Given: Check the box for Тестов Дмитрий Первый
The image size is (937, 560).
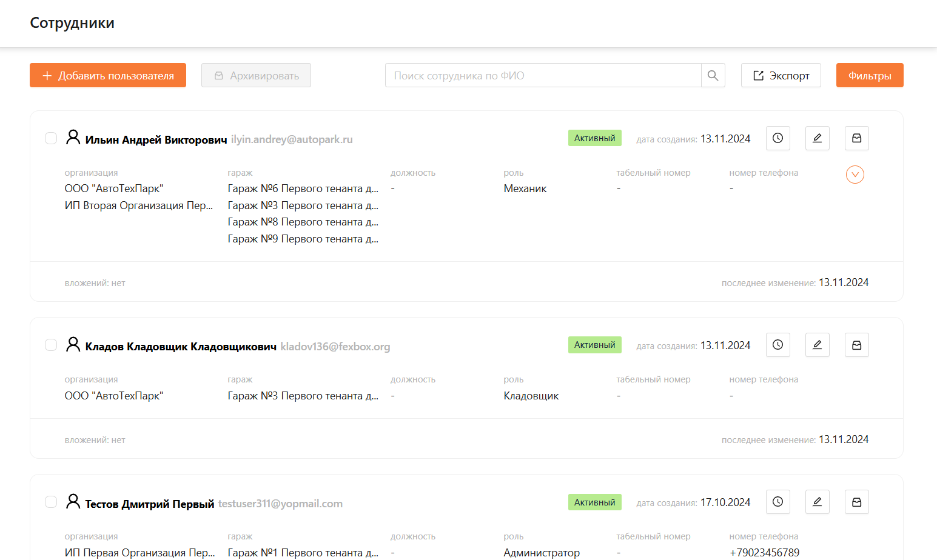Looking at the screenshot, I should 51,502.
